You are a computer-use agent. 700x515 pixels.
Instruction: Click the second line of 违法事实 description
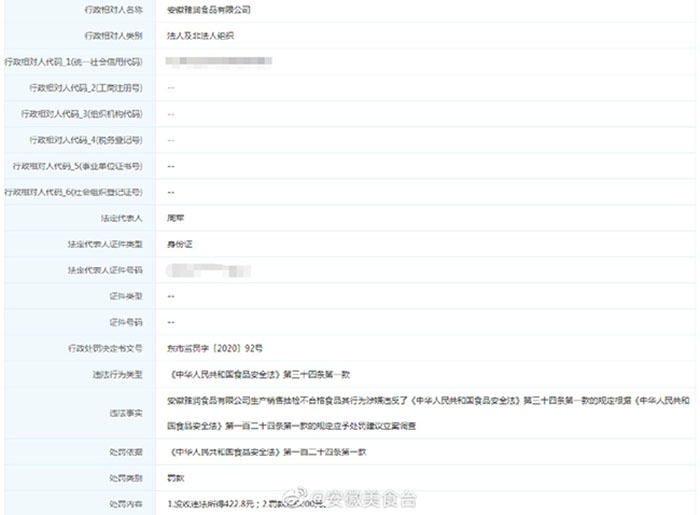coord(292,426)
